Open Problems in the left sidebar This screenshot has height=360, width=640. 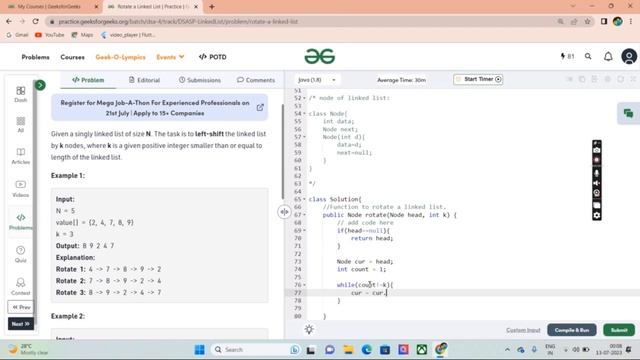coord(21,222)
